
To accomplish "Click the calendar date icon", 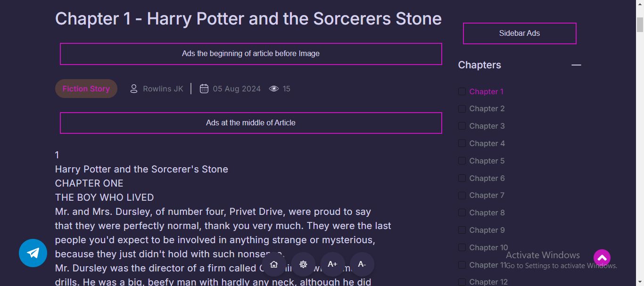I will click(204, 89).
